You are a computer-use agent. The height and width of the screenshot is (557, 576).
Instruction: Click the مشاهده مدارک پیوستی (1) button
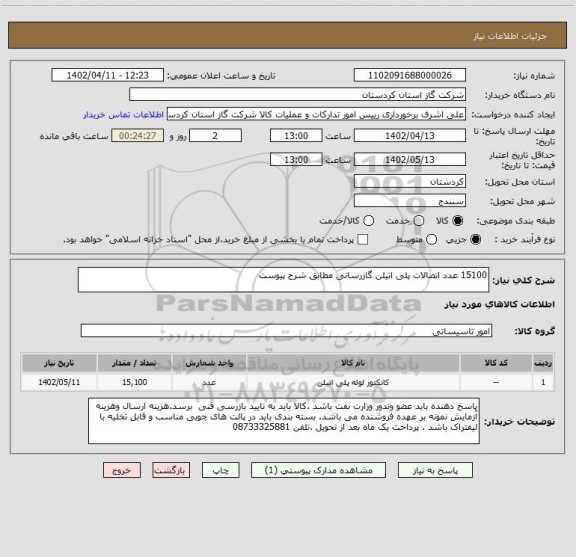(x=318, y=470)
